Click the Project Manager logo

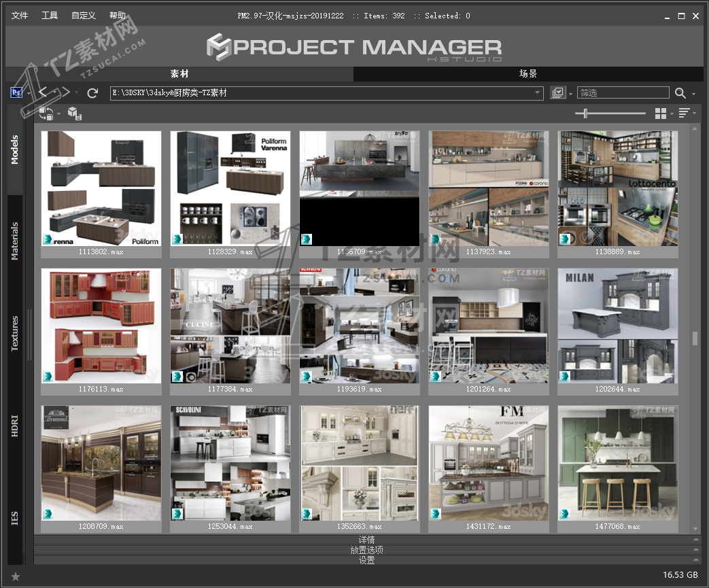coord(355,47)
